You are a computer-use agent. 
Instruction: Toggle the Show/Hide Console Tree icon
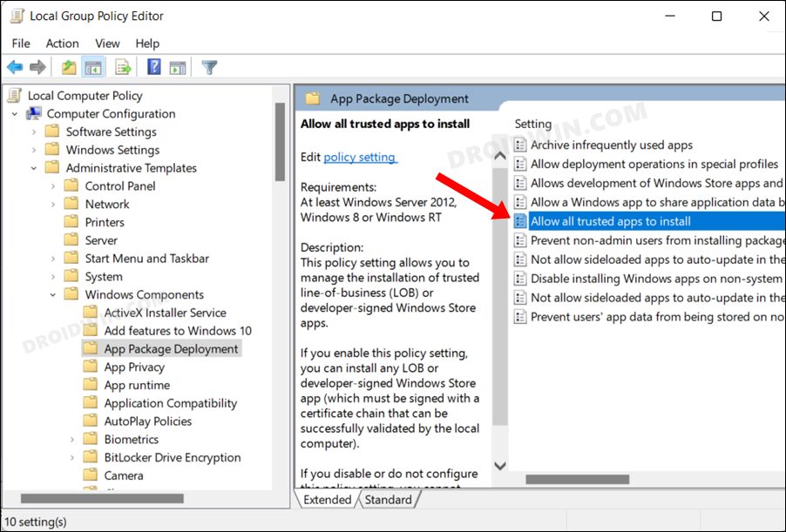coord(93,67)
